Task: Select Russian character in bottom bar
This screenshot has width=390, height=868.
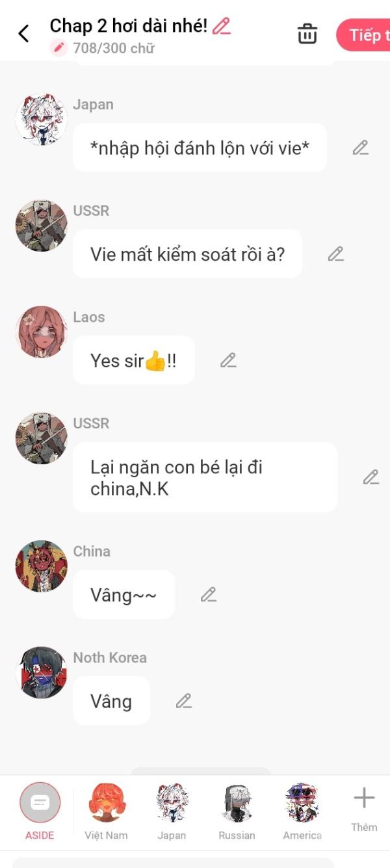Action: click(237, 811)
